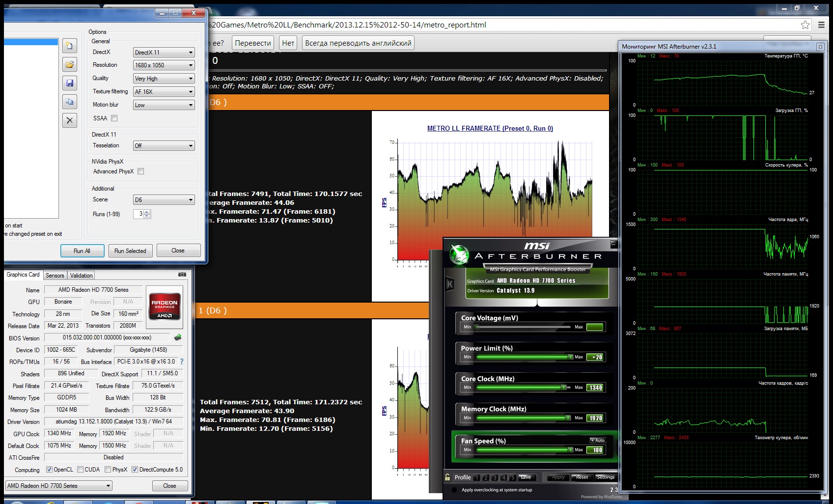Viewport: 833px width, 504px height.
Task: Open Kombustor via Afterburner K button
Action: coord(449,284)
